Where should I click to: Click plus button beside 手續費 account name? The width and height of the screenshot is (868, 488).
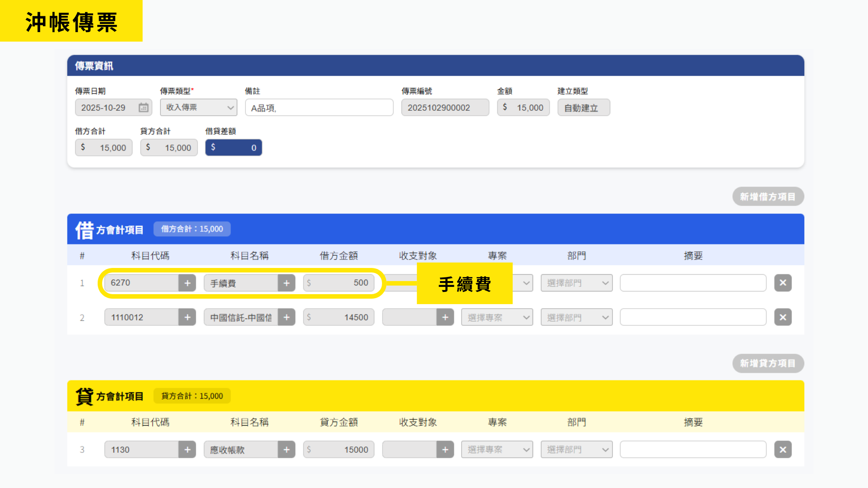(x=286, y=283)
